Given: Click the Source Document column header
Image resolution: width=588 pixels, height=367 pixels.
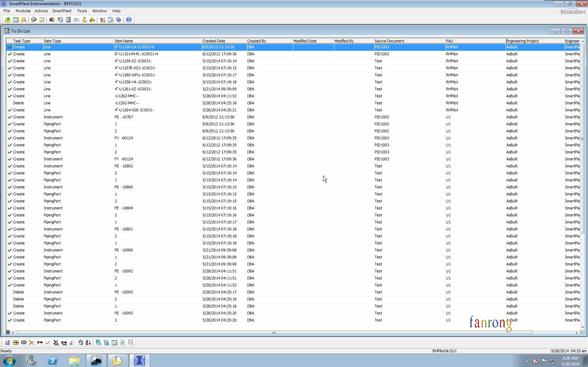Looking at the screenshot, I should pyautogui.click(x=389, y=41).
